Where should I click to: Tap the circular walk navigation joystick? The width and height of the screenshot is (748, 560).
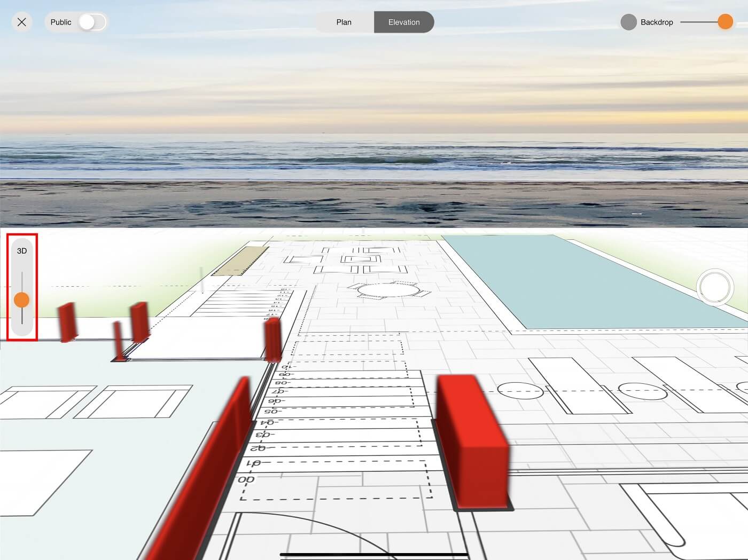[x=716, y=287]
